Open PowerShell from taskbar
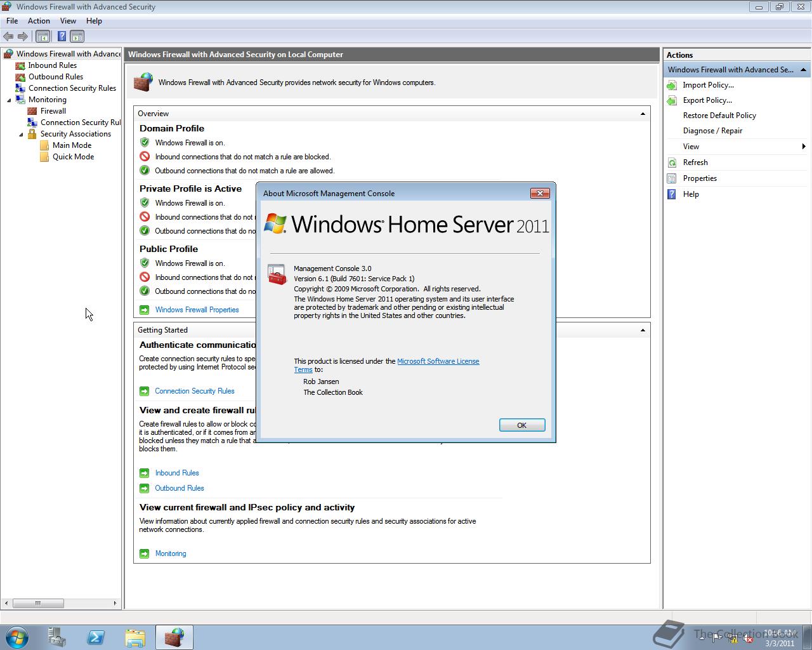 pos(96,637)
